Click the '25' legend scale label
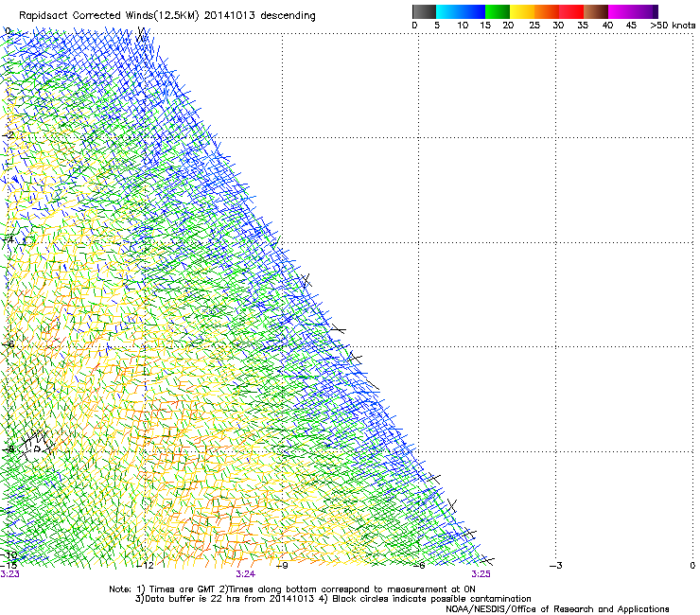700x615 pixels. tap(534, 26)
